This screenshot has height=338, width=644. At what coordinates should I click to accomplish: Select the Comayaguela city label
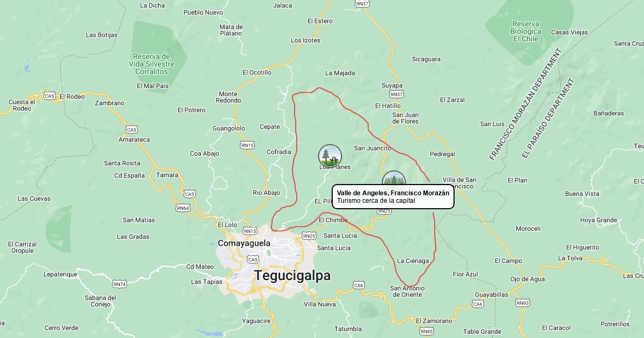(244, 243)
